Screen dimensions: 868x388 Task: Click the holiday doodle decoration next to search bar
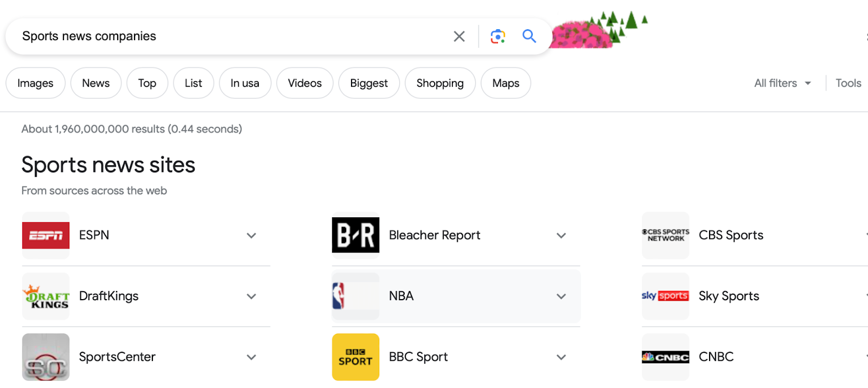tap(599, 31)
